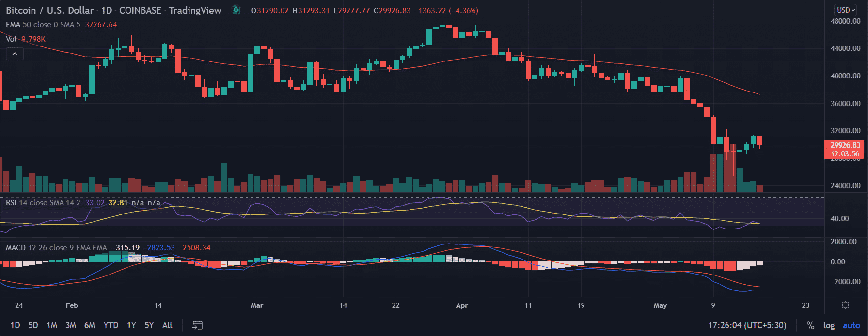Show All time range data
Image resolution: width=868 pixels, height=336 pixels.
pos(167,325)
